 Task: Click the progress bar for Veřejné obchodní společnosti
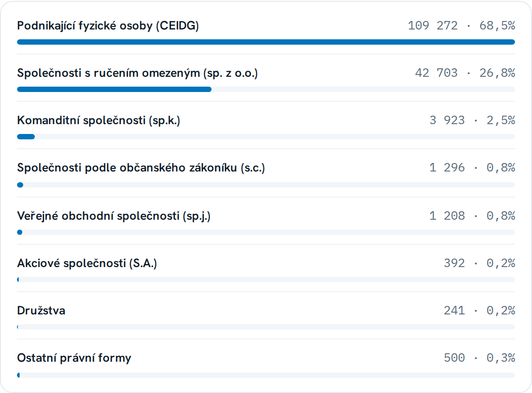coord(266,233)
